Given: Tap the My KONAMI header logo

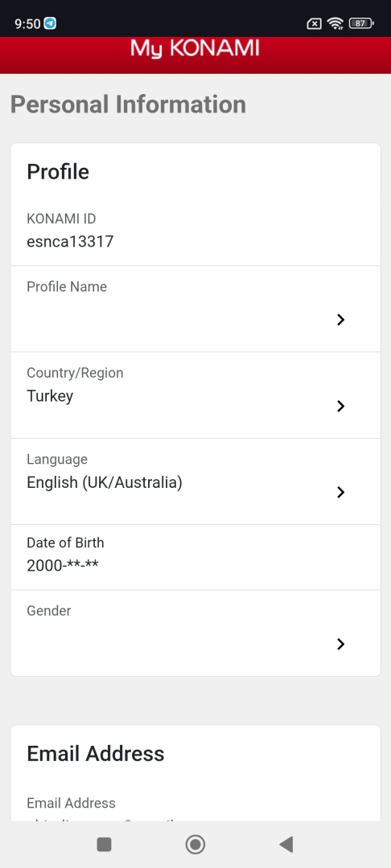Looking at the screenshot, I should point(195,49).
